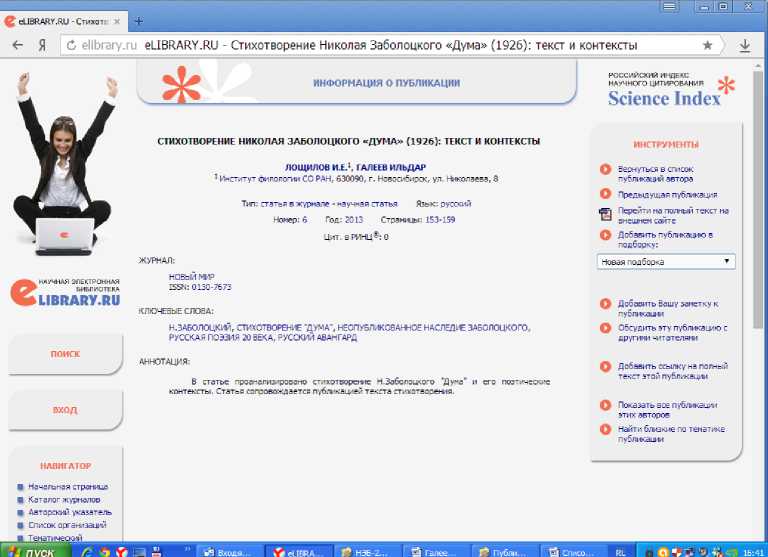Click the image of woman with laptop
The width and height of the screenshot is (768, 557).
pos(65,164)
